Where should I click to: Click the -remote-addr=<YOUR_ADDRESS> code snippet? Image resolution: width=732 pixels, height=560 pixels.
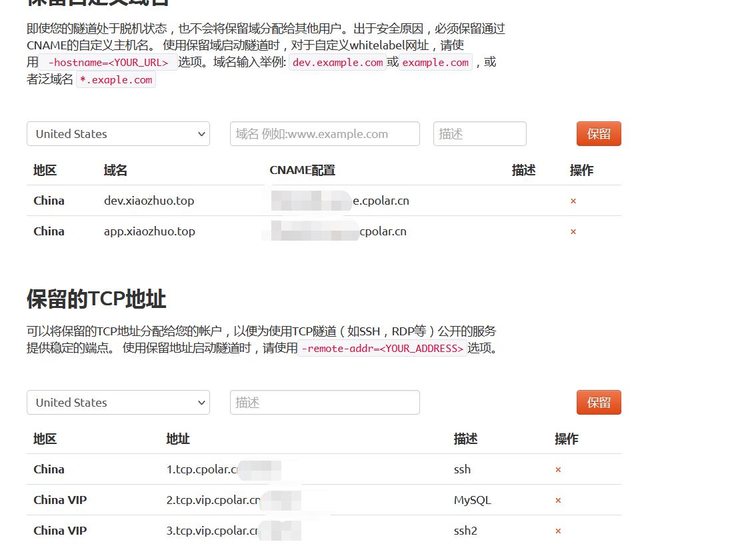click(x=383, y=349)
